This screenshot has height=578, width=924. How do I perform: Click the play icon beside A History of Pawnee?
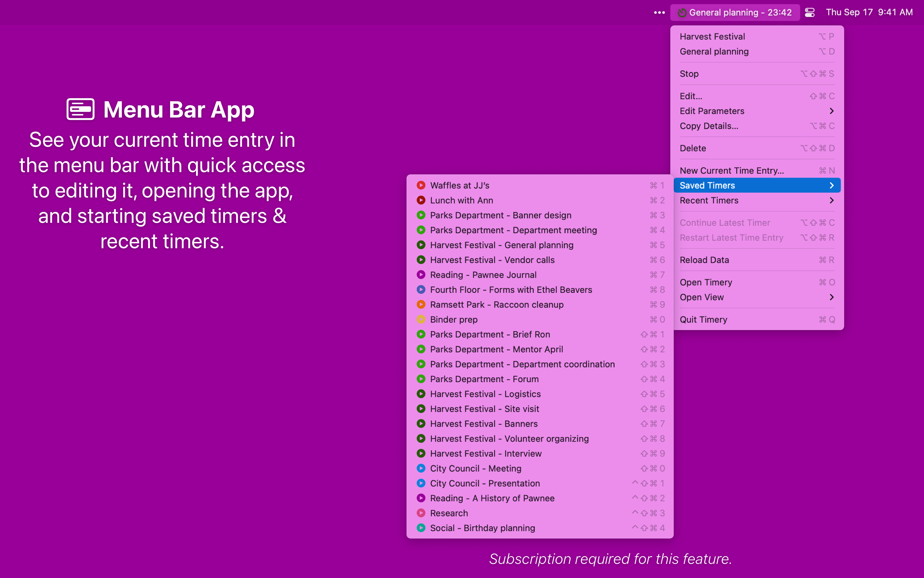coord(421,498)
